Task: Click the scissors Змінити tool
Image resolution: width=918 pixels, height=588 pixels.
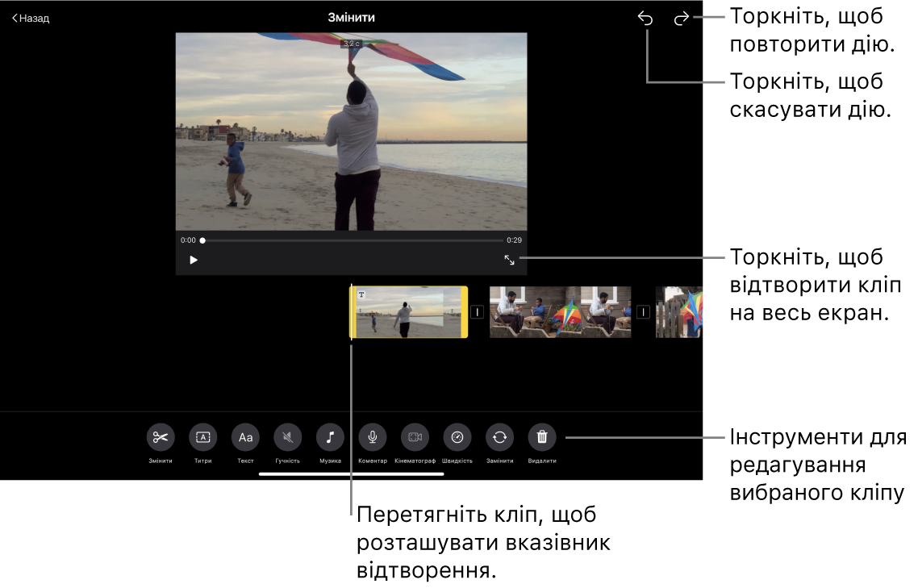Action: click(161, 437)
